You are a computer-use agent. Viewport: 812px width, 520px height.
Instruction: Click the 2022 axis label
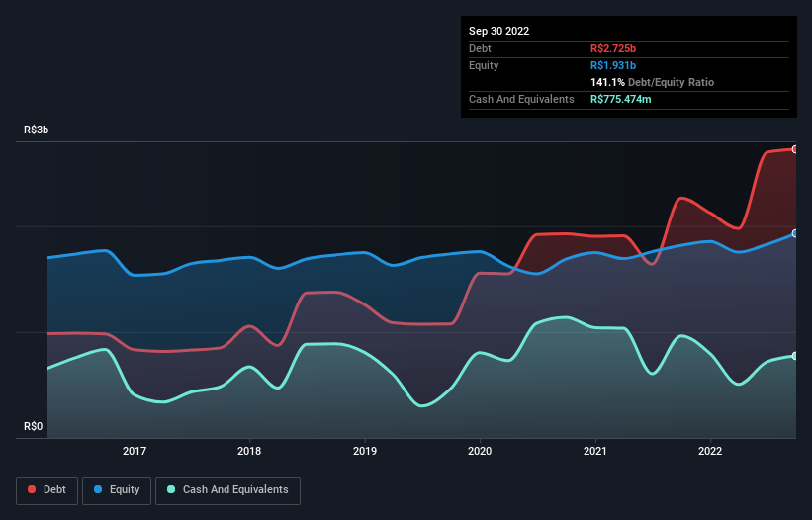[710, 451]
